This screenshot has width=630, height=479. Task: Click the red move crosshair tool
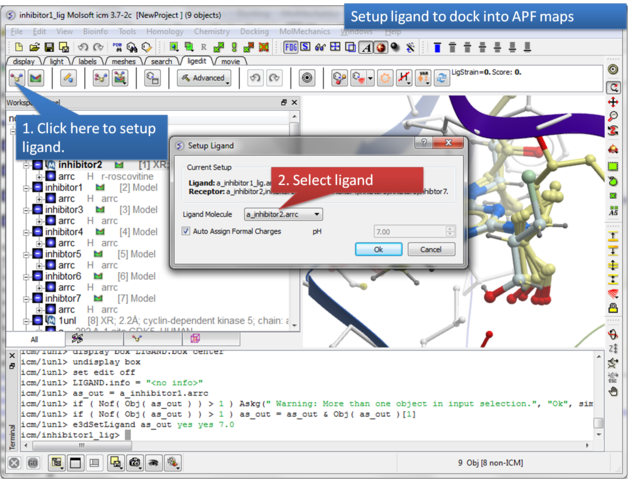tap(613, 102)
